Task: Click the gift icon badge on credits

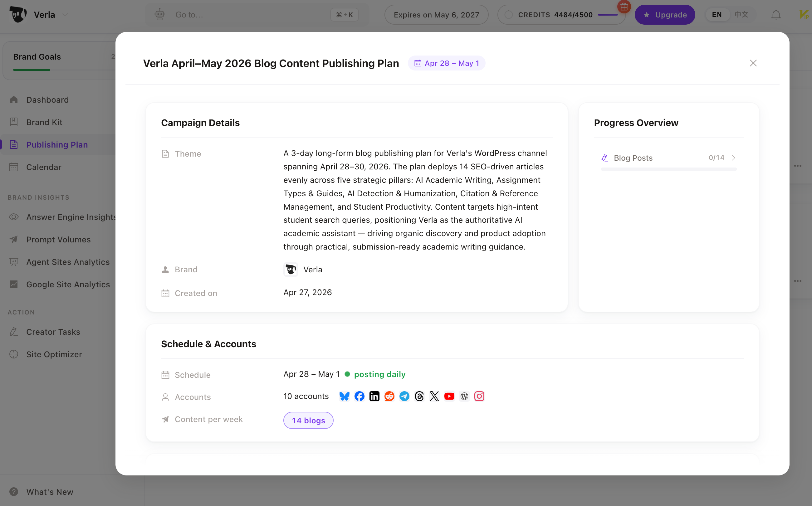Action: (x=624, y=6)
